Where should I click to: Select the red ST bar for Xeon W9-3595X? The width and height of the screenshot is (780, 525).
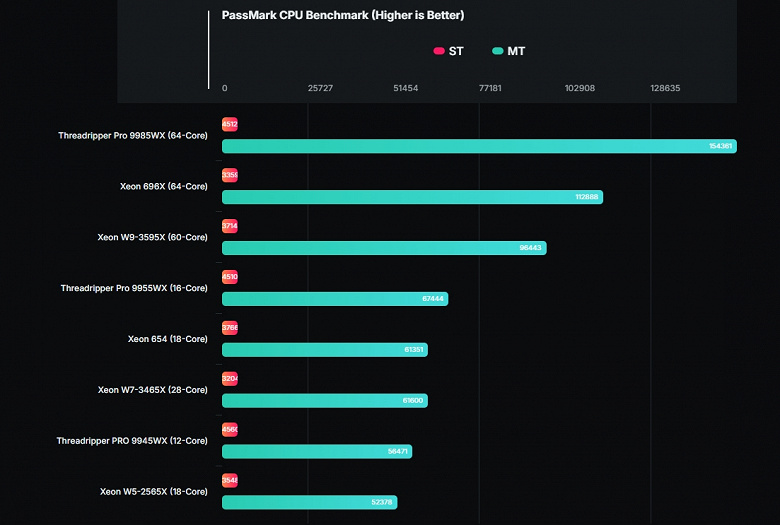tap(230, 226)
